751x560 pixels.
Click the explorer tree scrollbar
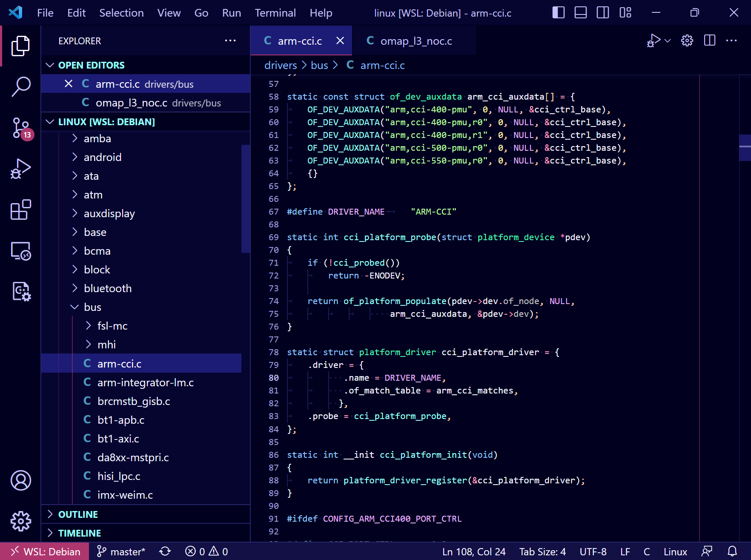pyautogui.click(x=246, y=199)
